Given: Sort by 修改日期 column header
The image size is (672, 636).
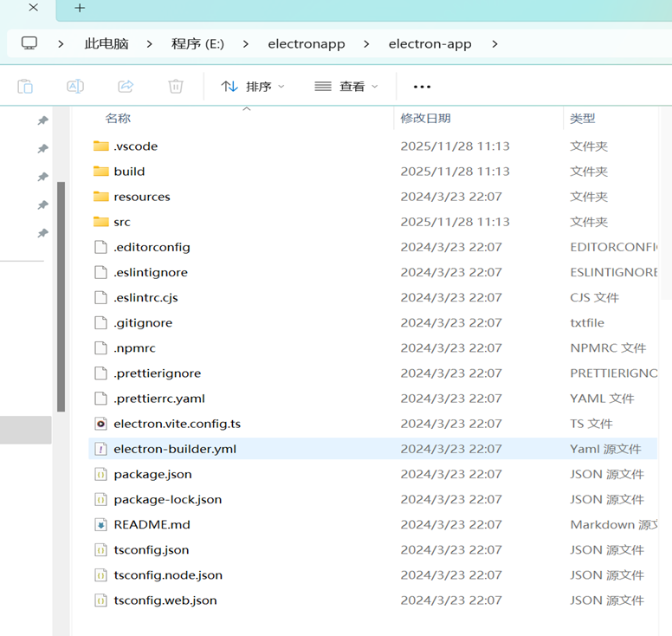Looking at the screenshot, I should point(425,119).
